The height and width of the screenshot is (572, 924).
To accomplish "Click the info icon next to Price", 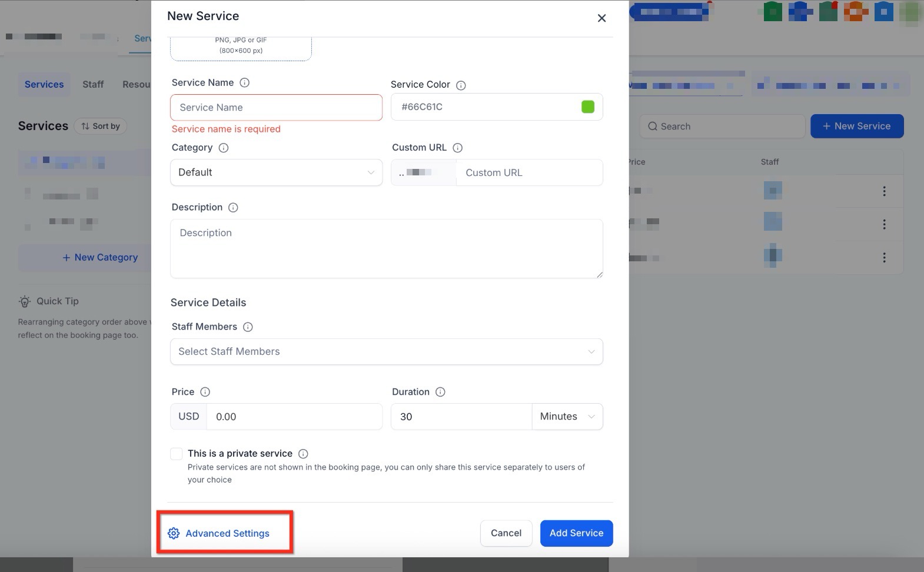I will tap(205, 393).
